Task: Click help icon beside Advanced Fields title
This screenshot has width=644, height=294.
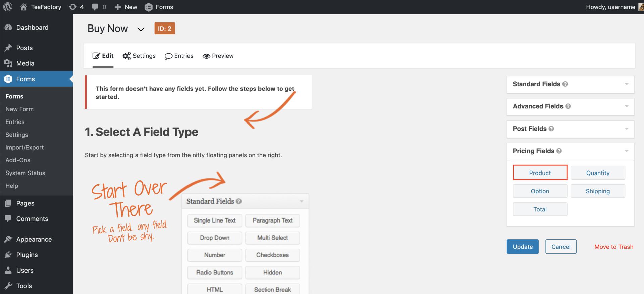Action: [568, 106]
